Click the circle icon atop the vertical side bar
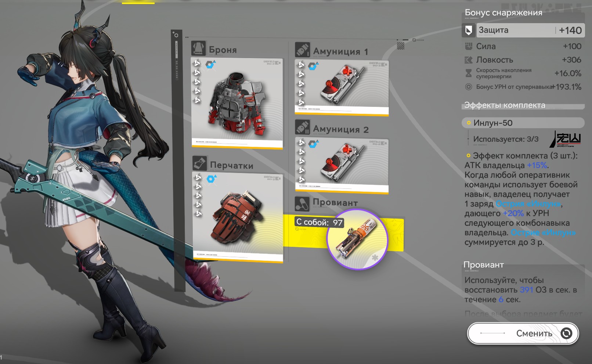Image resolution: width=592 pixels, height=364 pixels. [x=176, y=35]
